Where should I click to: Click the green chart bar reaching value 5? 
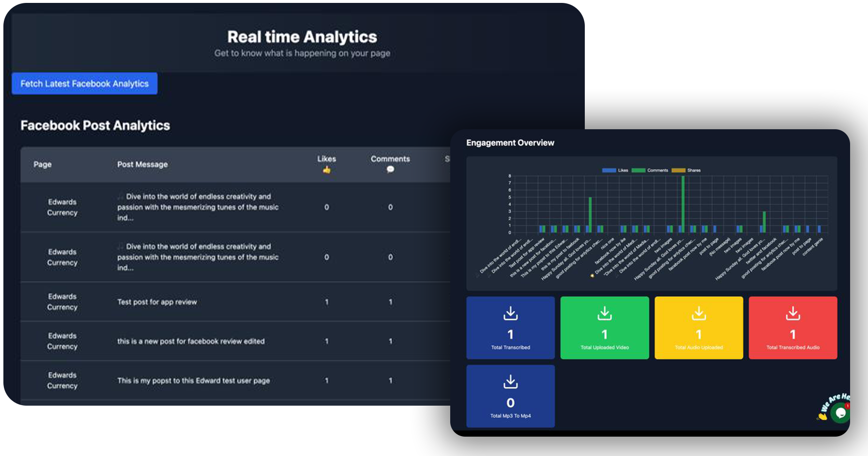(590, 215)
